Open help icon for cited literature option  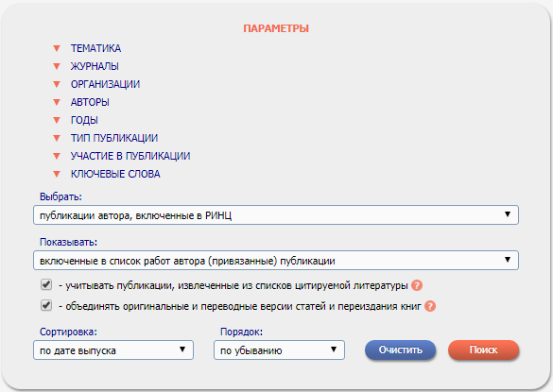tap(417, 285)
